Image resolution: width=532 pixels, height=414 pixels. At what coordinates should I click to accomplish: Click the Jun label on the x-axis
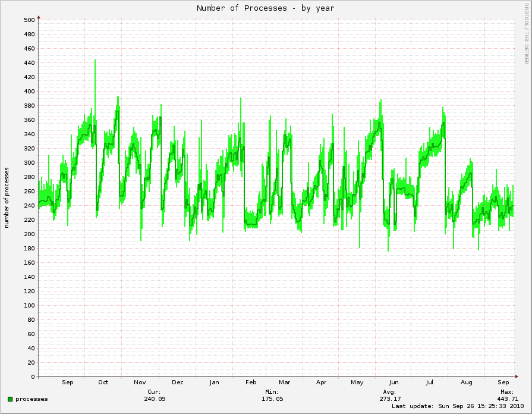pyautogui.click(x=394, y=382)
